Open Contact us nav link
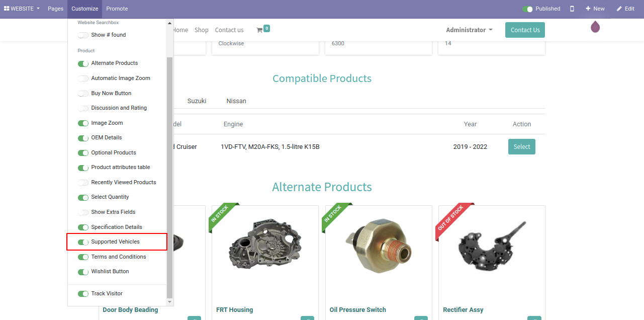 tap(229, 30)
